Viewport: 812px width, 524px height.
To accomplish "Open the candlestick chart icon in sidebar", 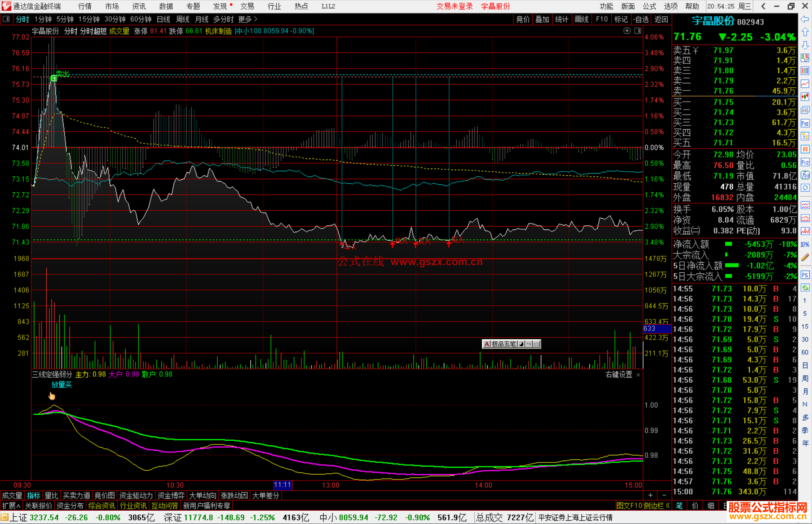I will coord(805,97).
